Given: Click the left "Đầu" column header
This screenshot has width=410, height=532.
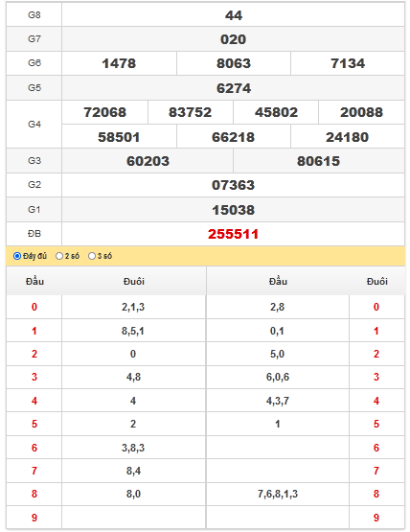Looking at the screenshot, I should pos(34,281).
